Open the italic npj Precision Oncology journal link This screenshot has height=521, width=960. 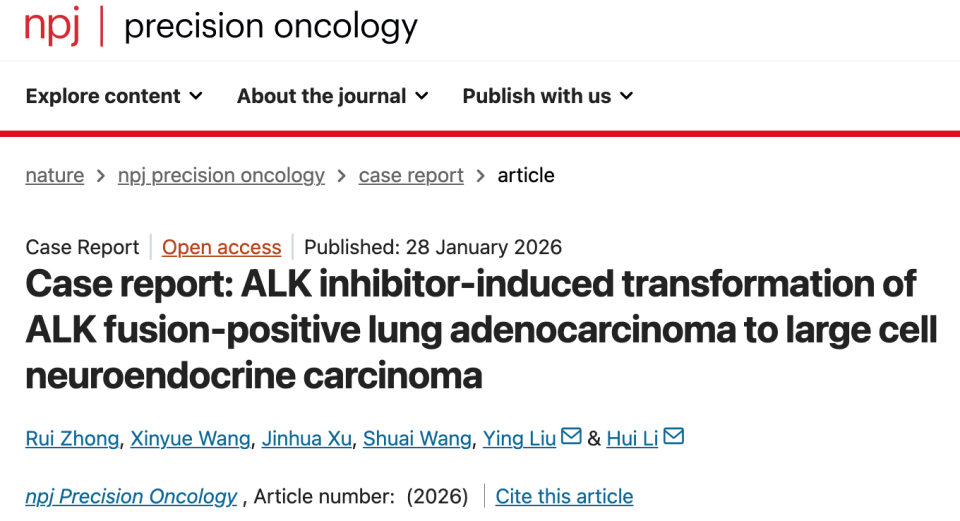pyautogui.click(x=131, y=496)
